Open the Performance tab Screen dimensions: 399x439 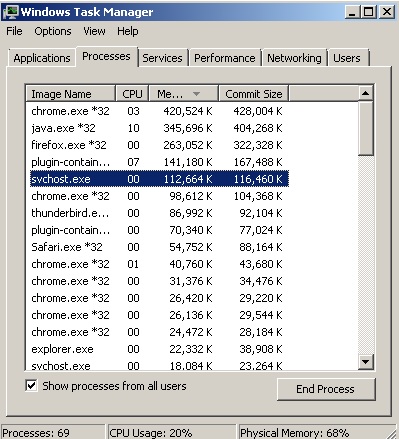pos(225,58)
